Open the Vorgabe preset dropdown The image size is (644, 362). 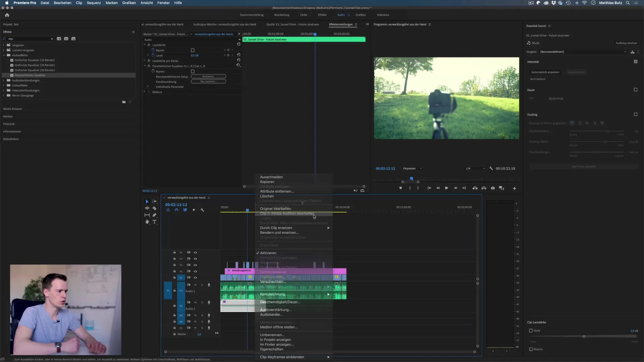click(583, 52)
